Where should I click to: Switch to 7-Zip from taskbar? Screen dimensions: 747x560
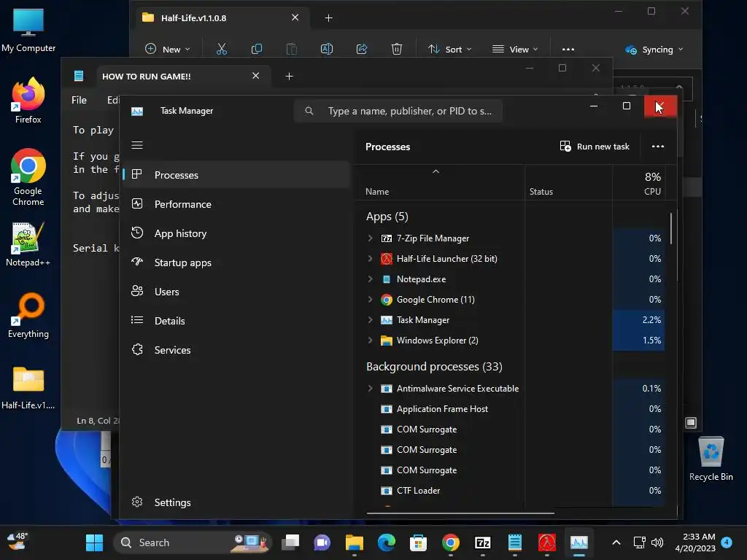coord(483,542)
